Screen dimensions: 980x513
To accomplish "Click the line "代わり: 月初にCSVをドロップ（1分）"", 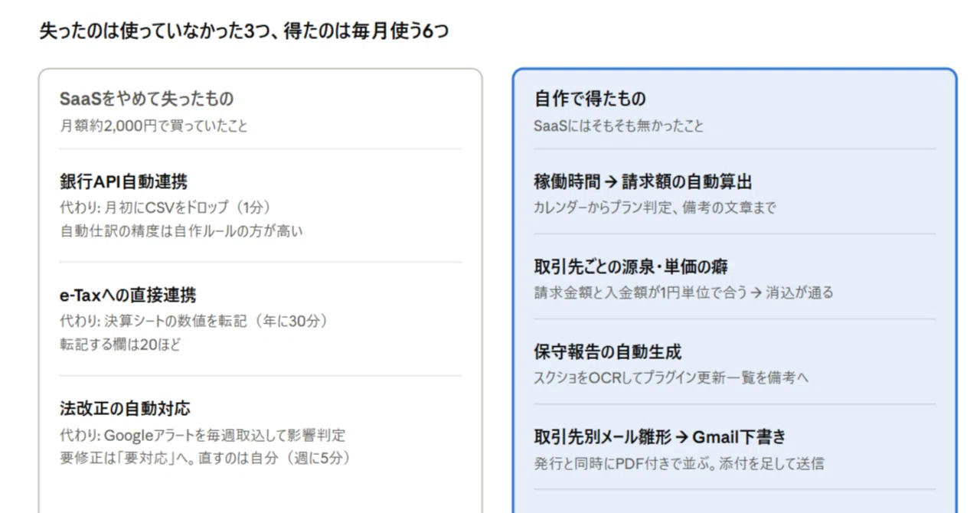I will pyautogui.click(x=165, y=207).
